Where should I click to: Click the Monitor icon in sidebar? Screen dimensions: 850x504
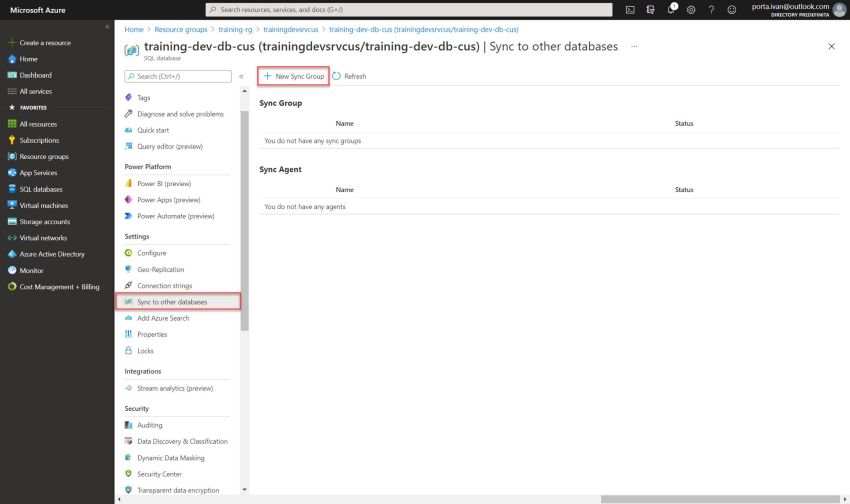(x=12, y=270)
